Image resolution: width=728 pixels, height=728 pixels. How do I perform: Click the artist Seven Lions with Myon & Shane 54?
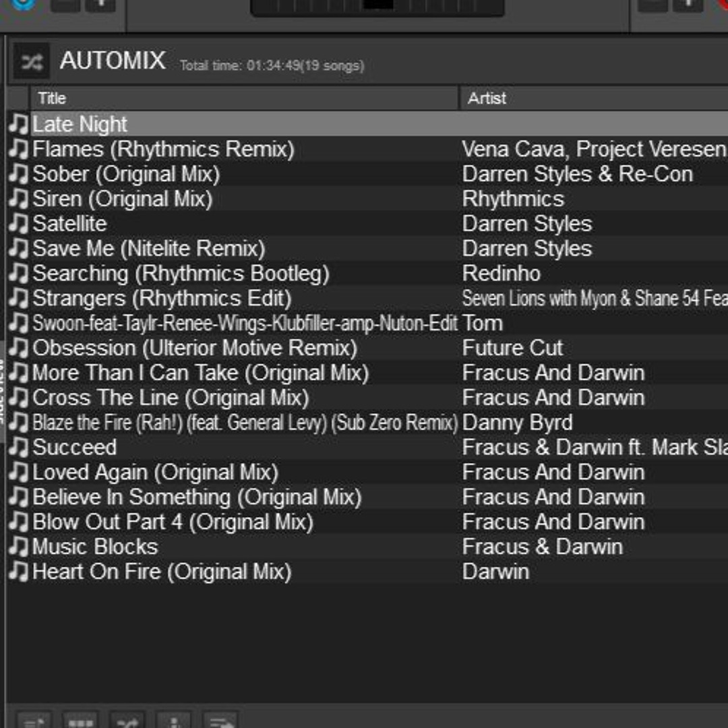[595, 298]
